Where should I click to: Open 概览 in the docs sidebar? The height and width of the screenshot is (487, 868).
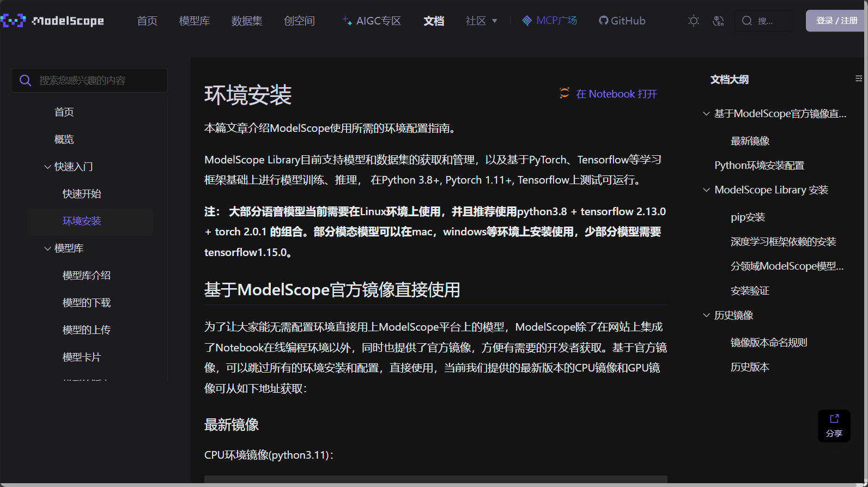64,139
